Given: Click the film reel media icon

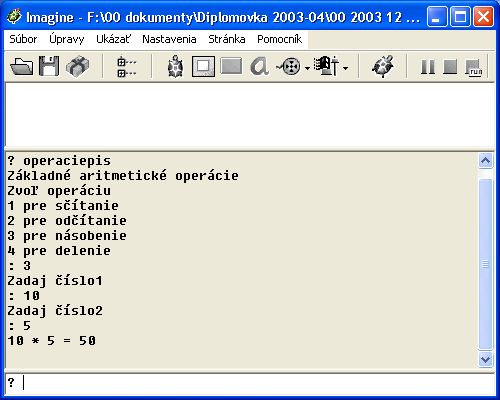Looking at the screenshot, I should tap(289, 67).
